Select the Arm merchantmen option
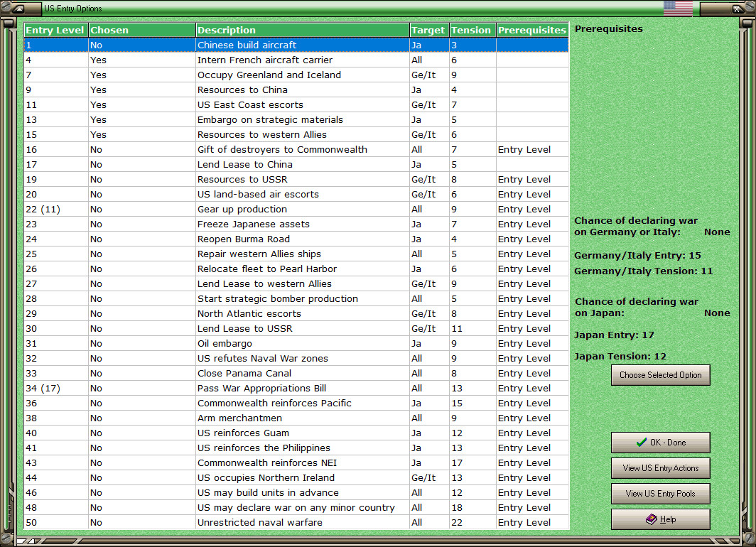The image size is (756, 547). [296, 418]
